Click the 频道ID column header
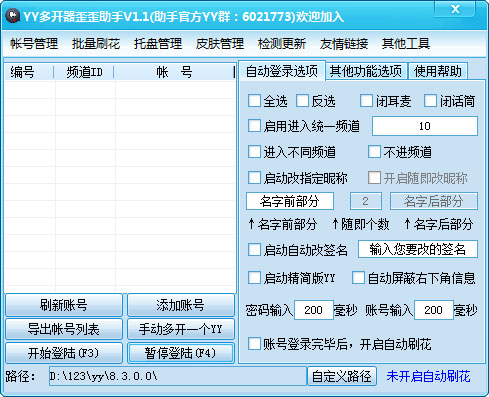The height and width of the screenshot is (397, 489). (x=84, y=72)
